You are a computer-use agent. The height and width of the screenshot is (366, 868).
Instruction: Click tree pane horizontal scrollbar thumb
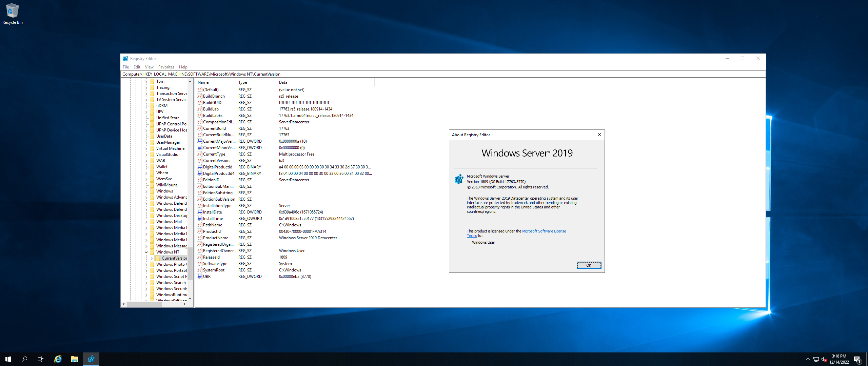tap(144, 304)
